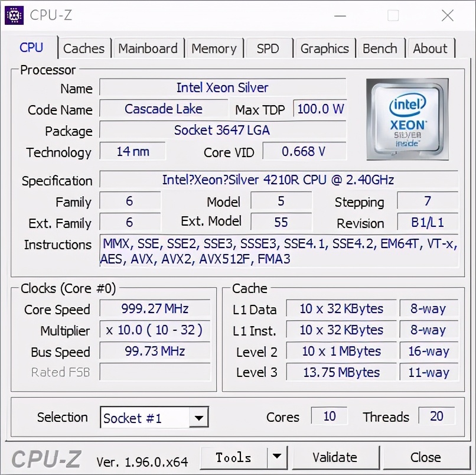
Task: Click the Close button at bottom right
Action: coord(426,457)
